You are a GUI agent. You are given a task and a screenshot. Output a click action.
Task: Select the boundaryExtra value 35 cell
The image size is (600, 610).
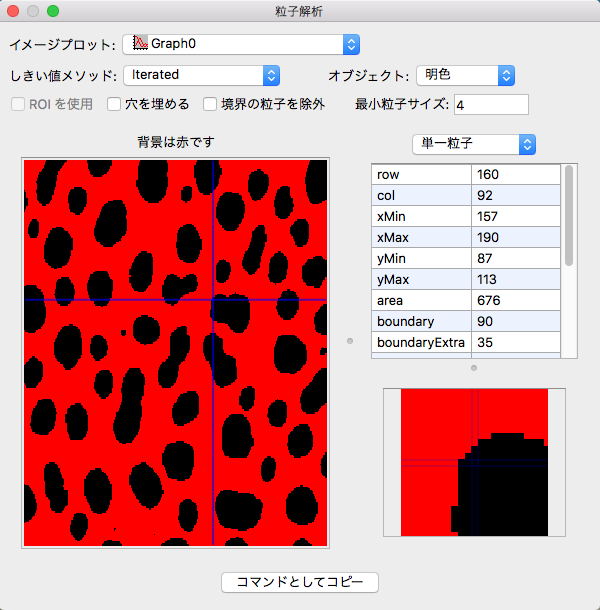point(516,342)
